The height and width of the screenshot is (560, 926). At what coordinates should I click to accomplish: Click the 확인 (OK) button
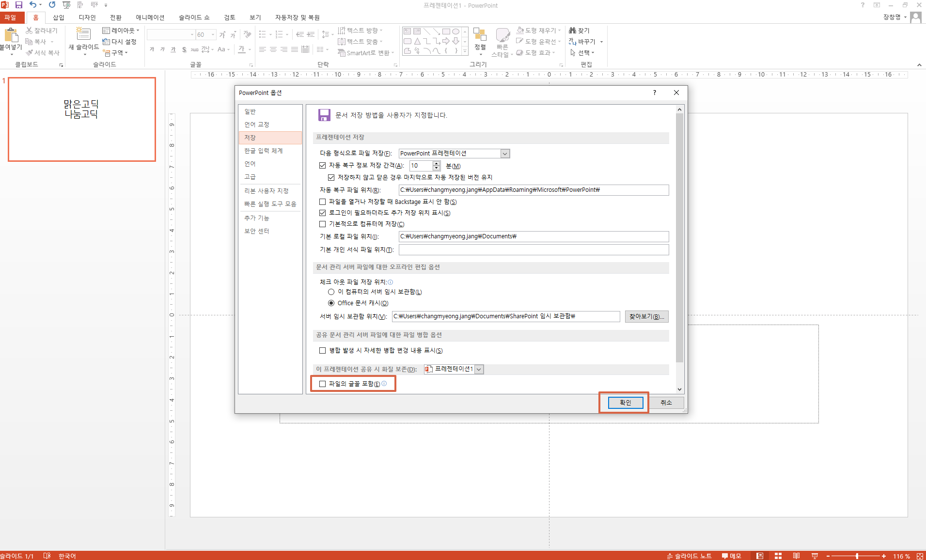coord(626,403)
